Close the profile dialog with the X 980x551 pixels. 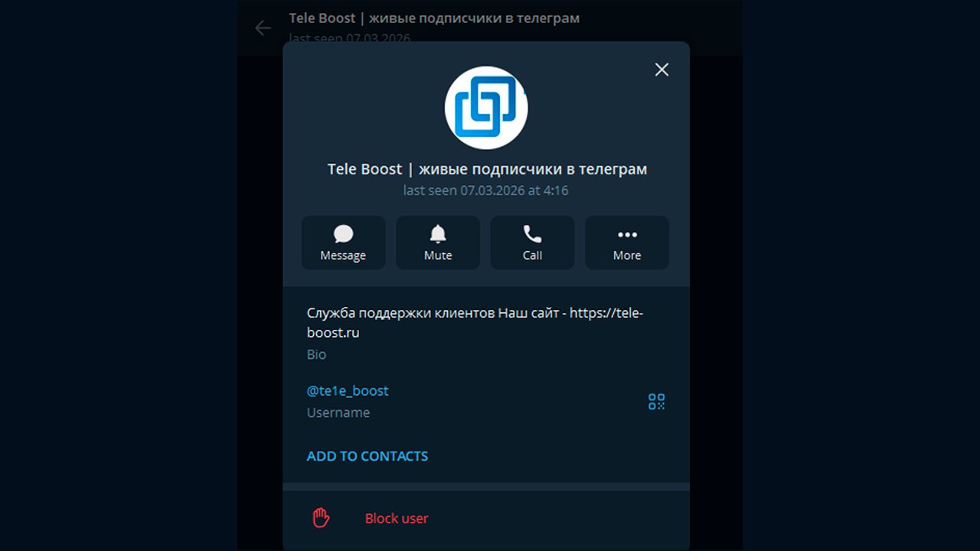pos(662,70)
